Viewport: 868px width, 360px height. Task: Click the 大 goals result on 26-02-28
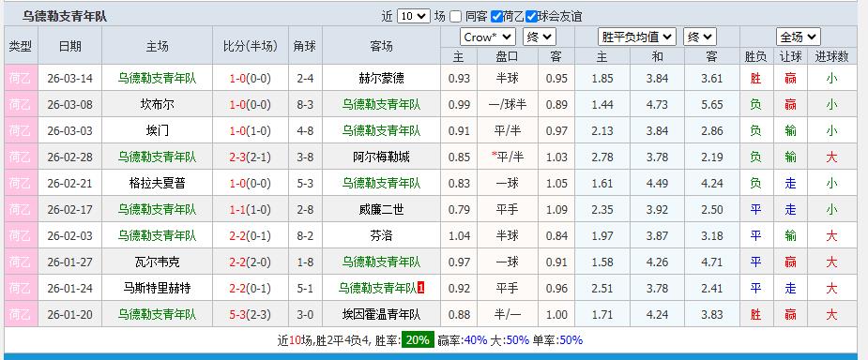(x=831, y=157)
